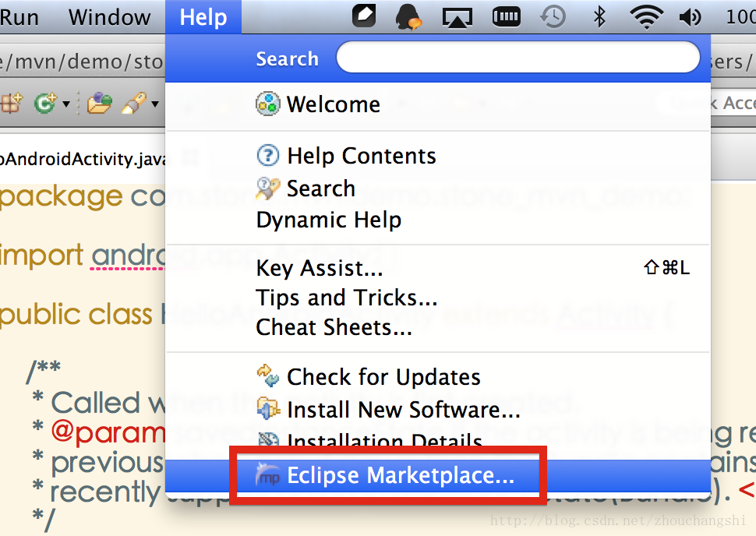Click the QQ penguin icon in menu bar
Screen dimensions: 756x536
coord(408,17)
